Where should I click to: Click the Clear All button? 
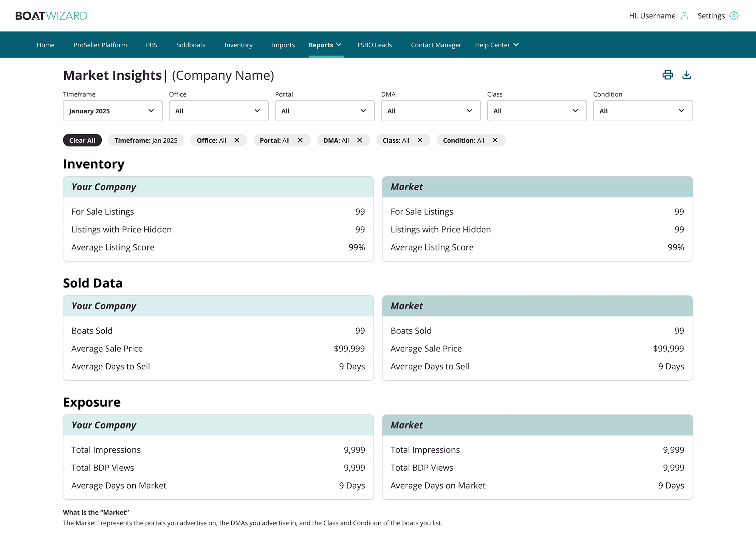[82, 140]
